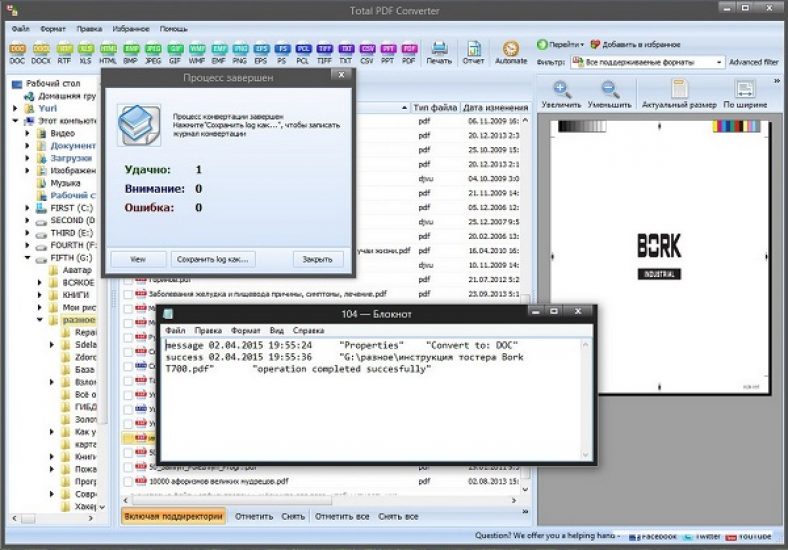Add folder via Добавить в избранное
Image resolution: width=788 pixels, height=550 pixels.
pos(635,44)
